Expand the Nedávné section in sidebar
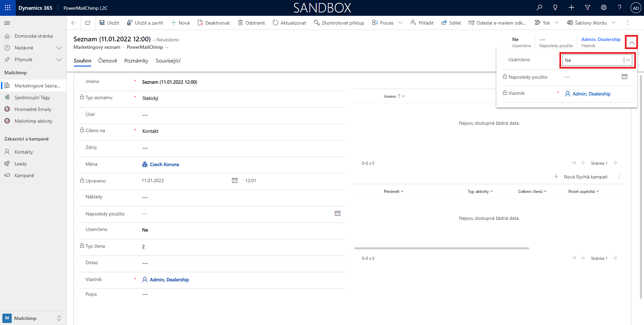The width and height of the screenshot is (644, 325). point(59,48)
